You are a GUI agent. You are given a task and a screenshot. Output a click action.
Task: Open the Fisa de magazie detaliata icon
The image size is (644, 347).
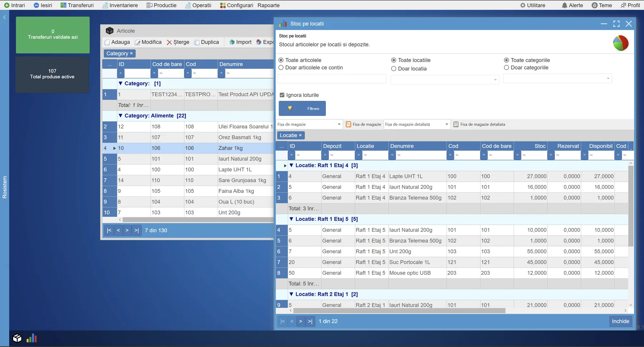click(x=456, y=124)
